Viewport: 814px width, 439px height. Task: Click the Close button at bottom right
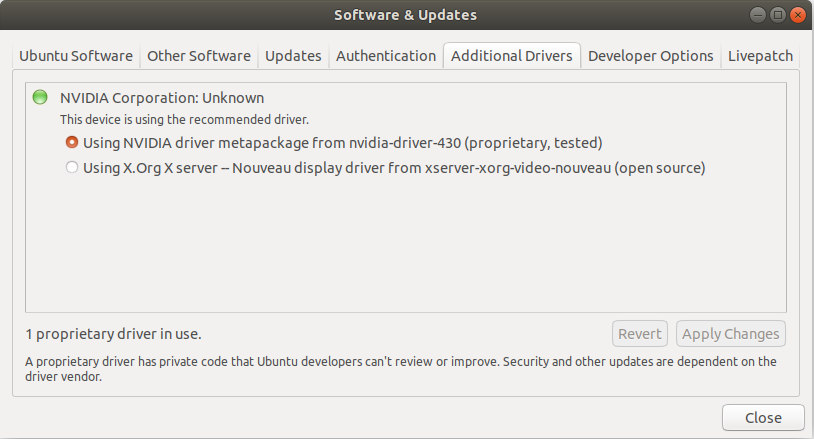[x=763, y=418]
